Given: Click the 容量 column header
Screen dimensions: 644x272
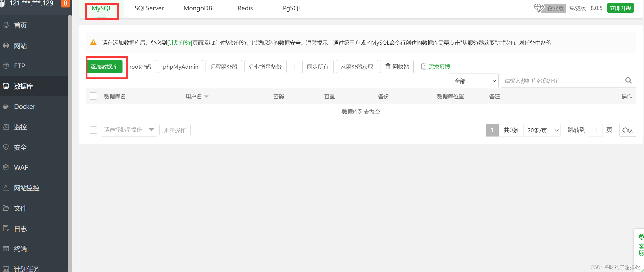Looking at the screenshot, I should pyautogui.click(x=329, y=97).
